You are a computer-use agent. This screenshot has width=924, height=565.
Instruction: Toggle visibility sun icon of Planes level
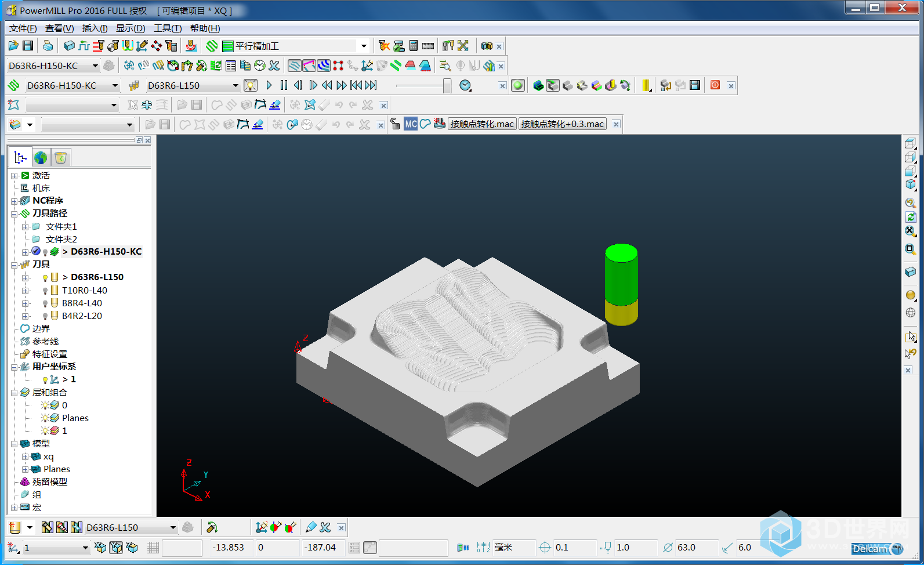pyautogui.click(x=45, y=418)
